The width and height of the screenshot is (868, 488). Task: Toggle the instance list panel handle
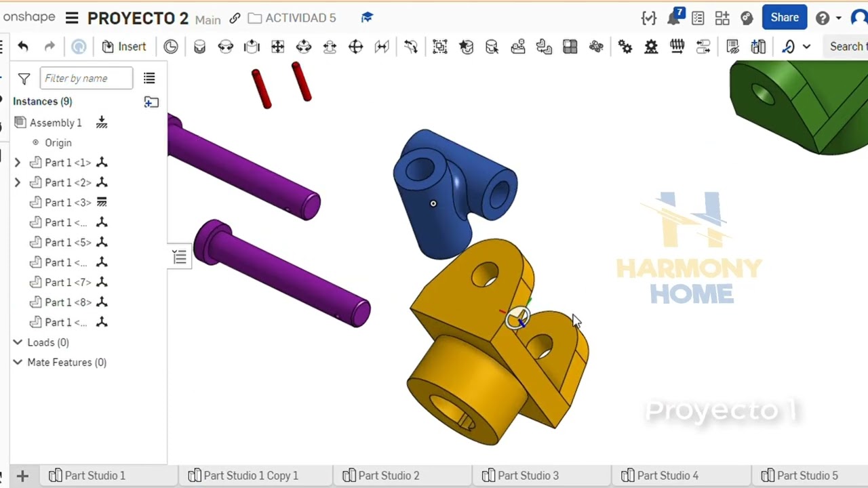(x=179, y=257)
